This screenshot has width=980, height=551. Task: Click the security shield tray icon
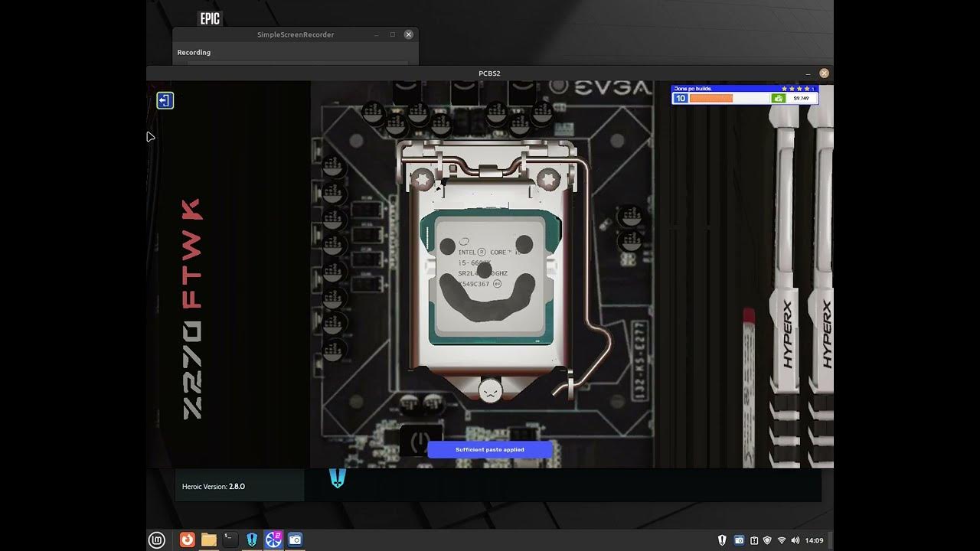(767, 540)
